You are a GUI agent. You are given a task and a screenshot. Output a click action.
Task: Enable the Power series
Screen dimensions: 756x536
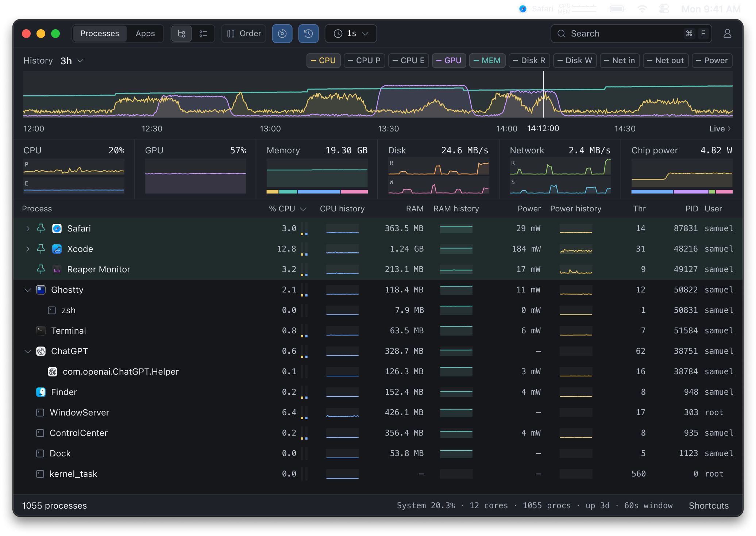[712, 61]
